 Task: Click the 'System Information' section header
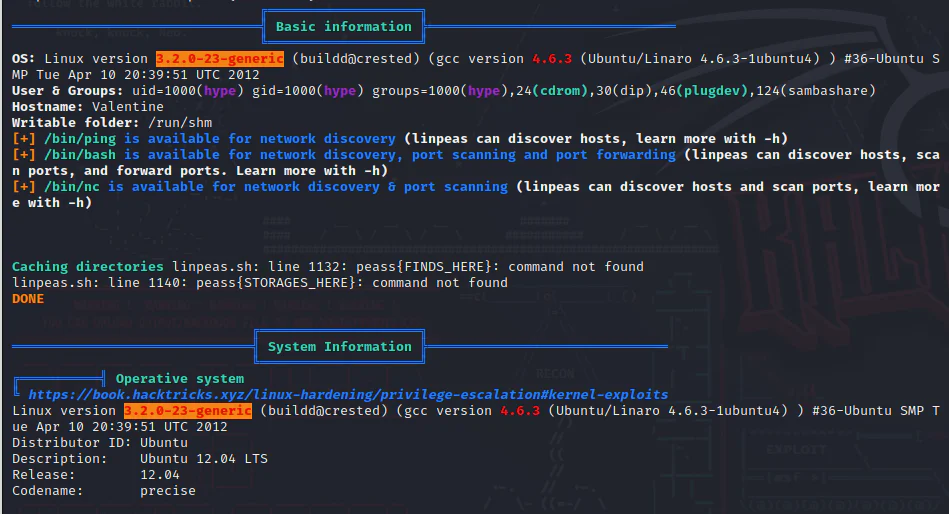click(340, 346)
